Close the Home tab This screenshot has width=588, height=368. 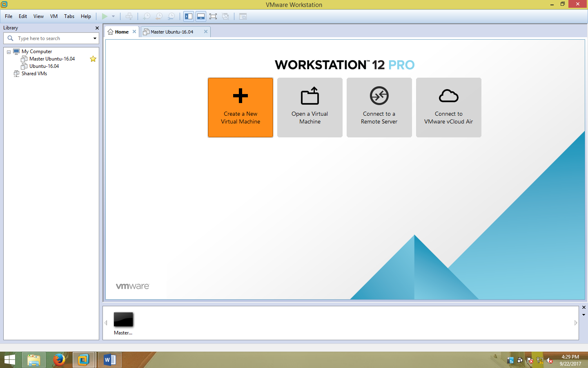click(134, 31)
